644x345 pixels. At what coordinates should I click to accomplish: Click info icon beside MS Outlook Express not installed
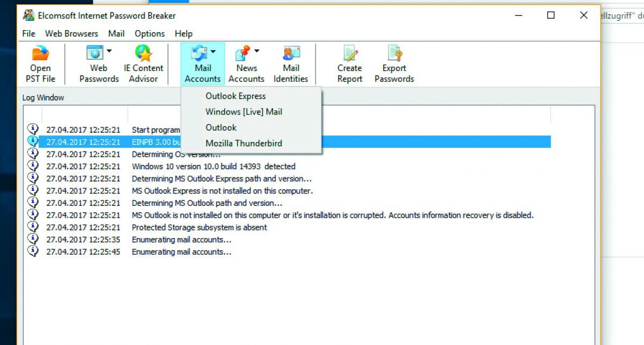[33, 190]
